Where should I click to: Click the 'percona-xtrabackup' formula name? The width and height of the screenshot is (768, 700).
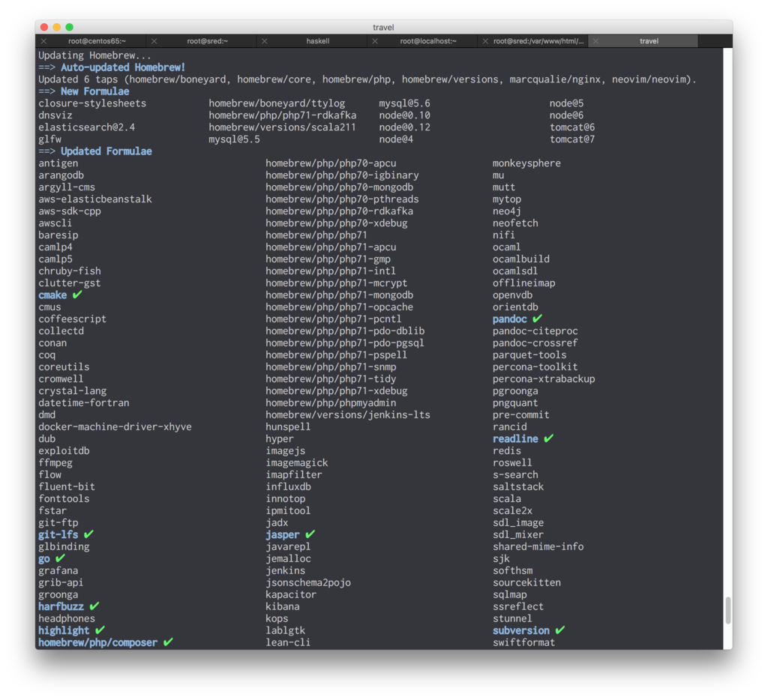pos(544,379)
